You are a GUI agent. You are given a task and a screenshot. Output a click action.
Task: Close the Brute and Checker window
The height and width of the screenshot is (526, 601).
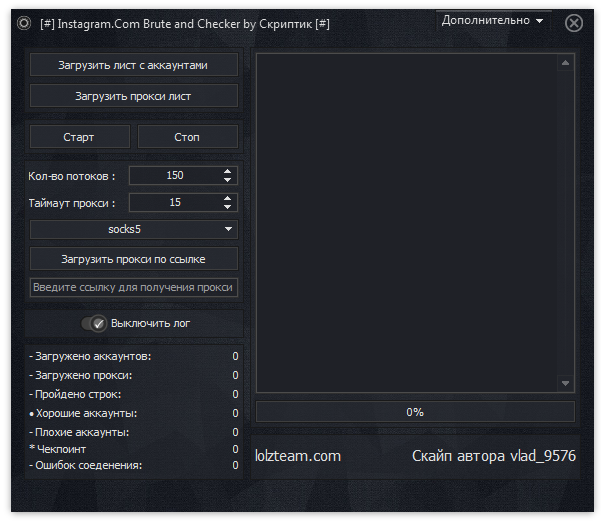(x=574, y=23)
